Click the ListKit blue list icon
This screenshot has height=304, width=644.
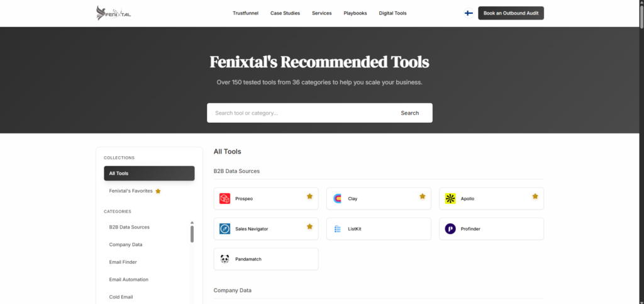point(337,229)
